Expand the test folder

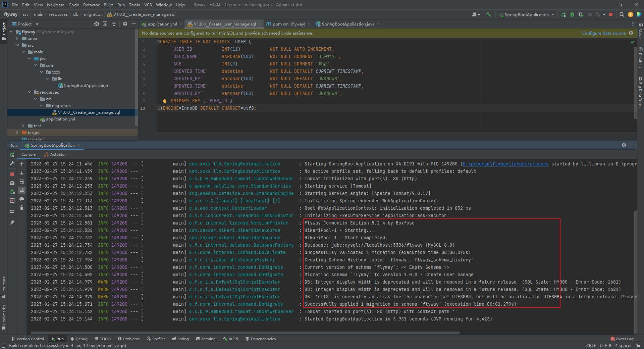pyautogui.click(x=23, y=126)
